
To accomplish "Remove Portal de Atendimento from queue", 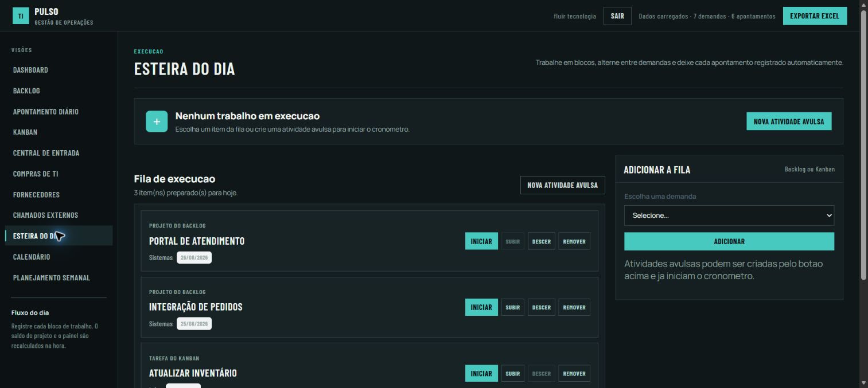I will 574,241.
